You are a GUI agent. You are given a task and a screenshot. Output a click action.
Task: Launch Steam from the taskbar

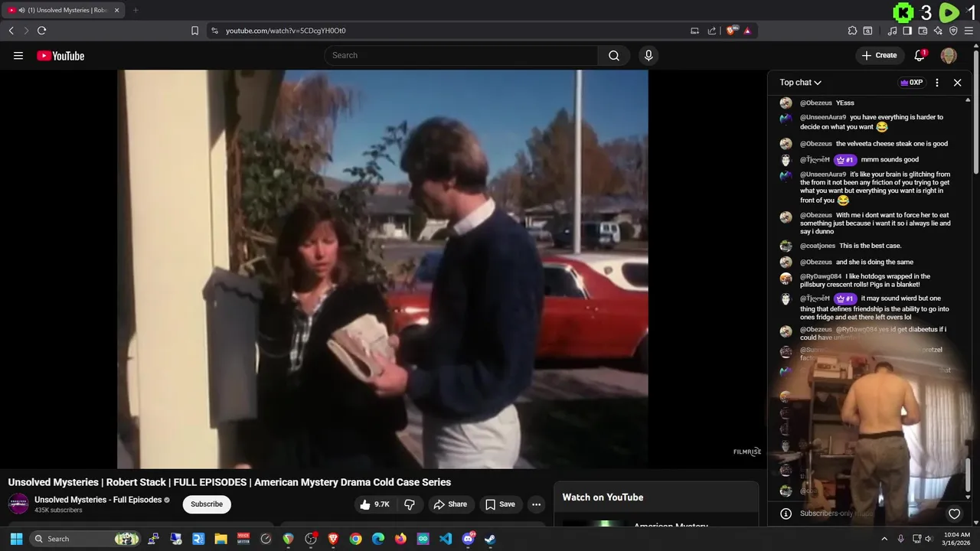[490, 539]
